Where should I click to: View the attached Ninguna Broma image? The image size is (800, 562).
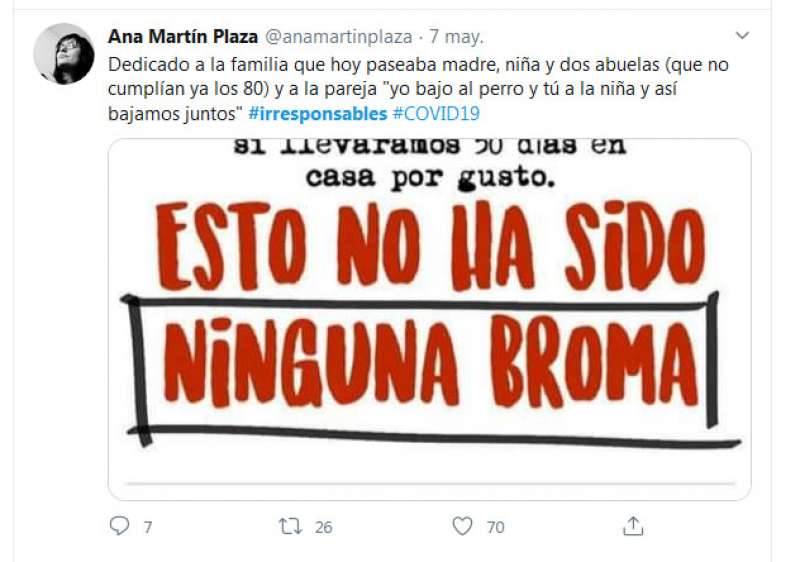pyautogui.click(x=430, y=319)
